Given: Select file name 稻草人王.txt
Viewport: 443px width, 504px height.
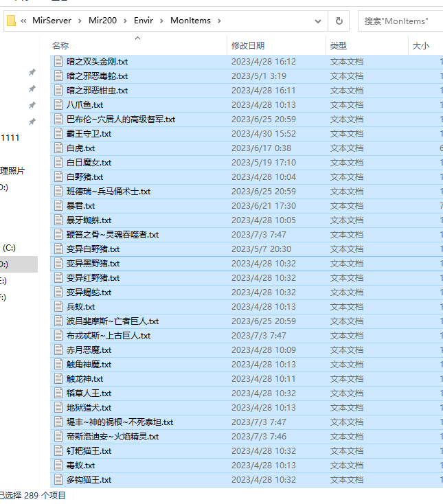Looking at the screenshot, I should [89, 393].
